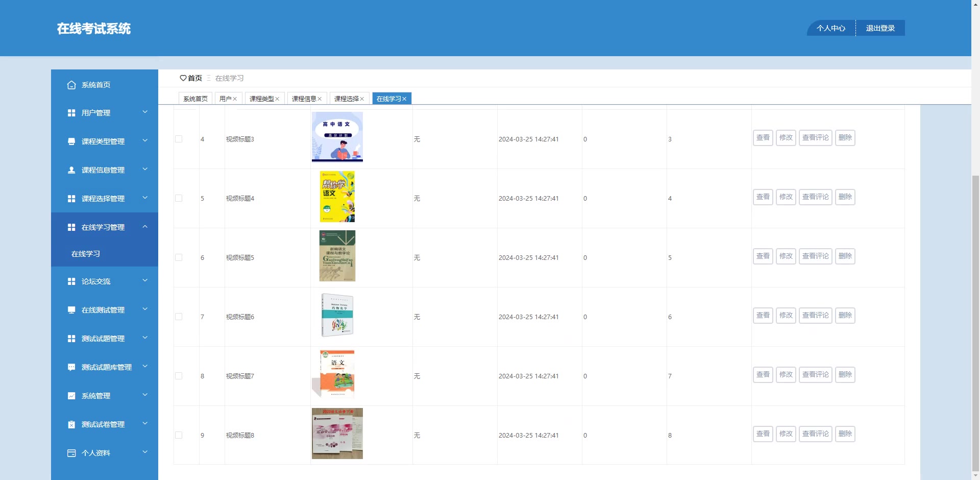Expand the 测试试题管理 menu chevron
Screen dimensions: 980x480
click(145, 338)
